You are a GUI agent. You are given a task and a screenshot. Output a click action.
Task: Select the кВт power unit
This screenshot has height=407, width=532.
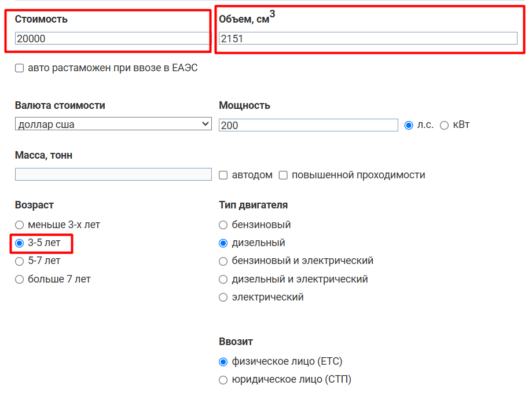[x=444, y=125]
